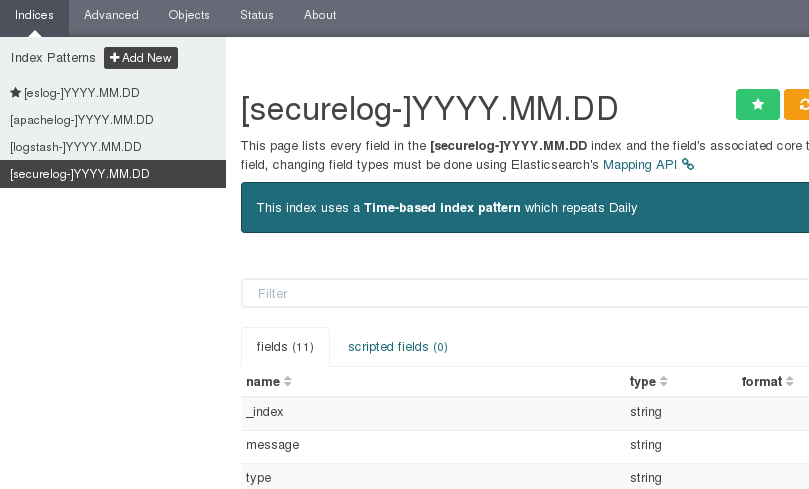Open the About tab
809x489 pixels.
(x=320, y=15)
